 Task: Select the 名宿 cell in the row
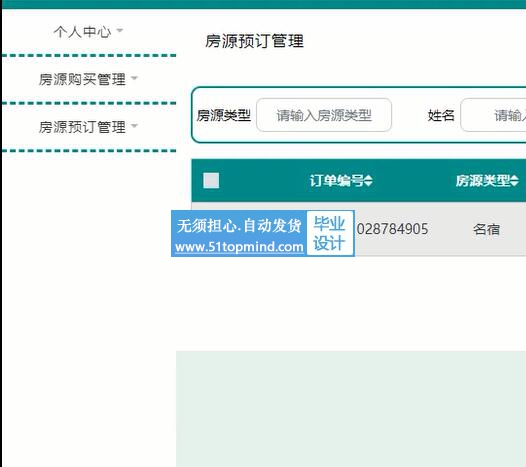tap(486, 229)
